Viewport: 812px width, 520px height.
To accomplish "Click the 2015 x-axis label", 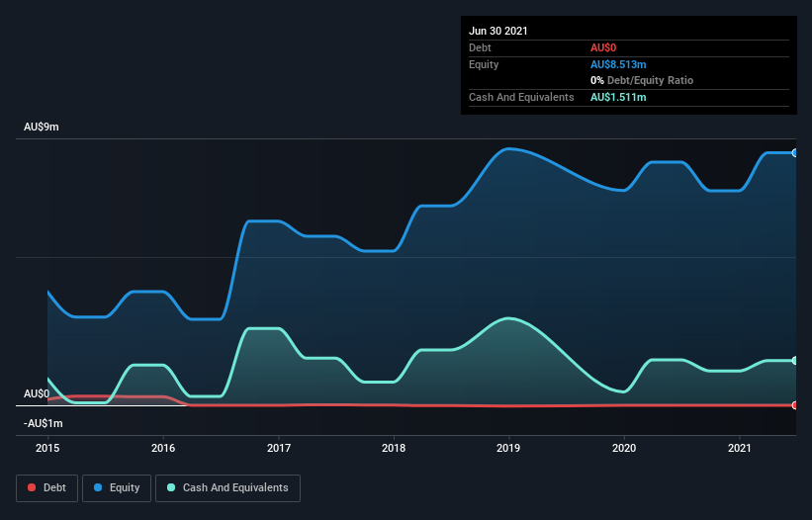I will [47, 448].
